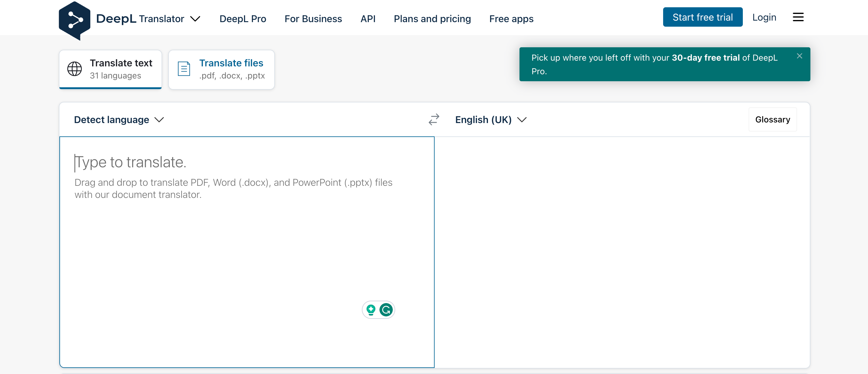Switch to the Translate text tab
This screenshot has width=868, height=374.
tap(111, 69)
